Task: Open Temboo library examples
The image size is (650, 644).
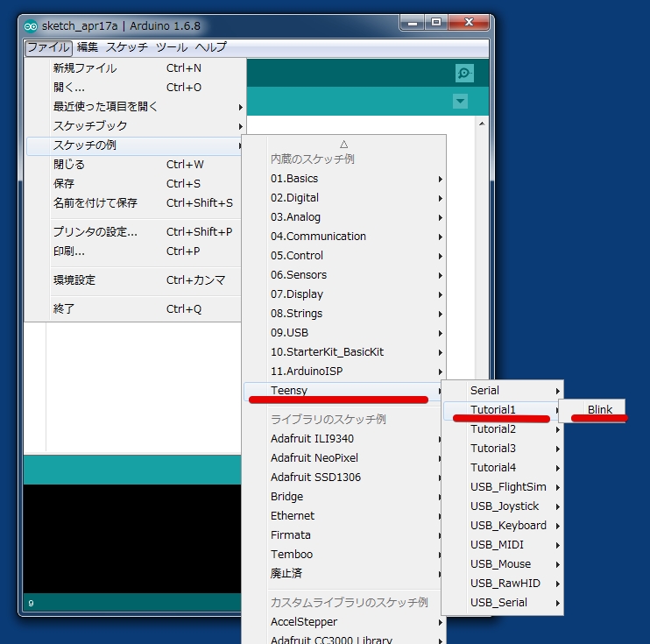Action: point(343,555)
